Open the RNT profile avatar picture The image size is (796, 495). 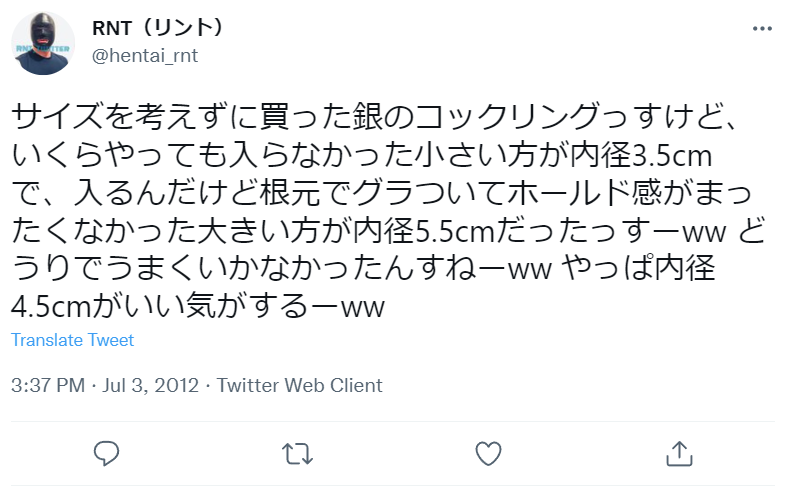point(43,43)
